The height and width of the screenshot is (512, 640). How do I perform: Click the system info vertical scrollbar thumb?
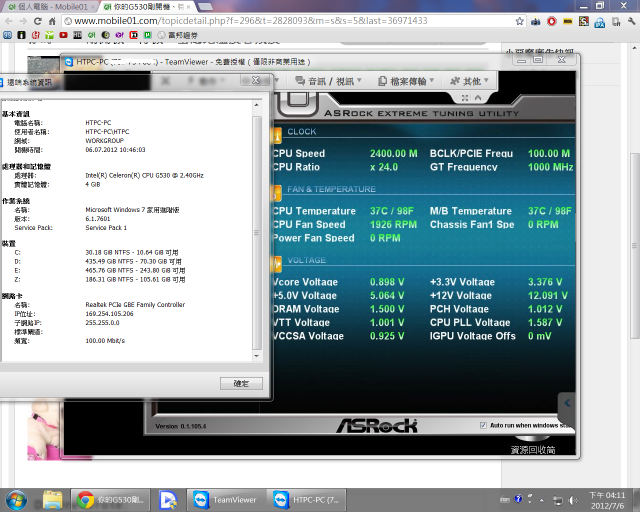click(257, 233)
